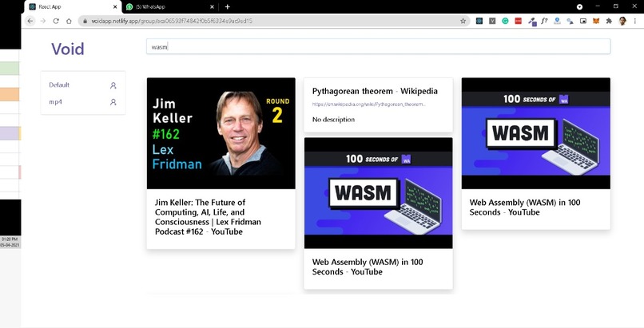Click the Void logo
The image size is (644, 328).
[x=68, y=49]
